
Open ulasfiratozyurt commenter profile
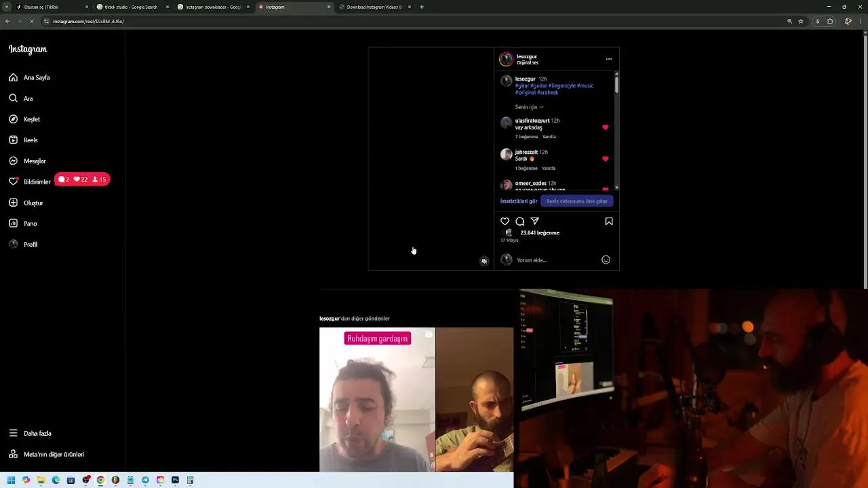[532, 121]
